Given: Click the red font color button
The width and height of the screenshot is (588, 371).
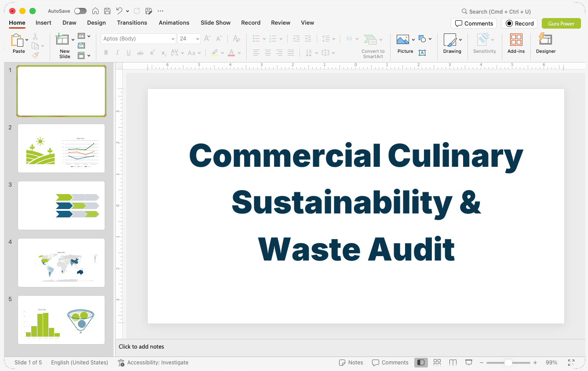Looking at the screenshot, I should pos(231,53).
